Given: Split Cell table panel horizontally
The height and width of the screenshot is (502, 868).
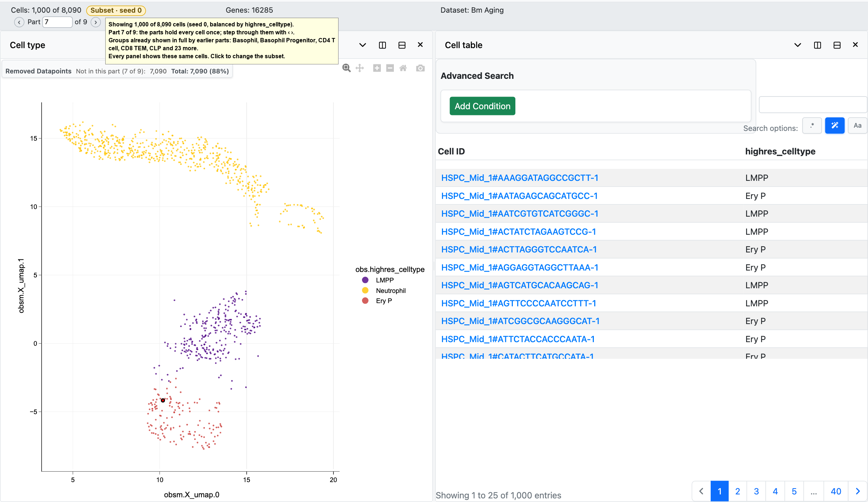Looking at the screenshot, I should tap(837, 45).
